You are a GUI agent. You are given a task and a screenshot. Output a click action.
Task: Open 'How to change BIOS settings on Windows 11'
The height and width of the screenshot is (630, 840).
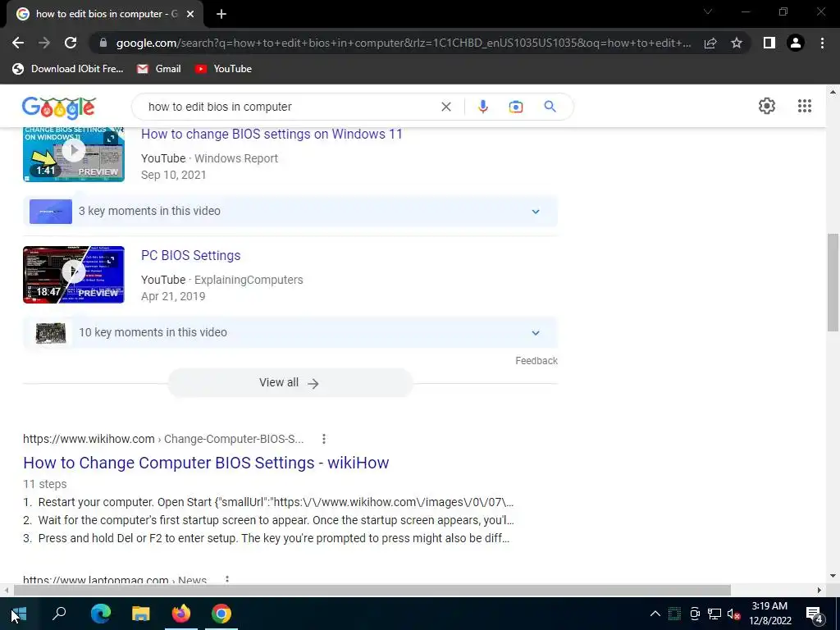(x=272, y=134)
